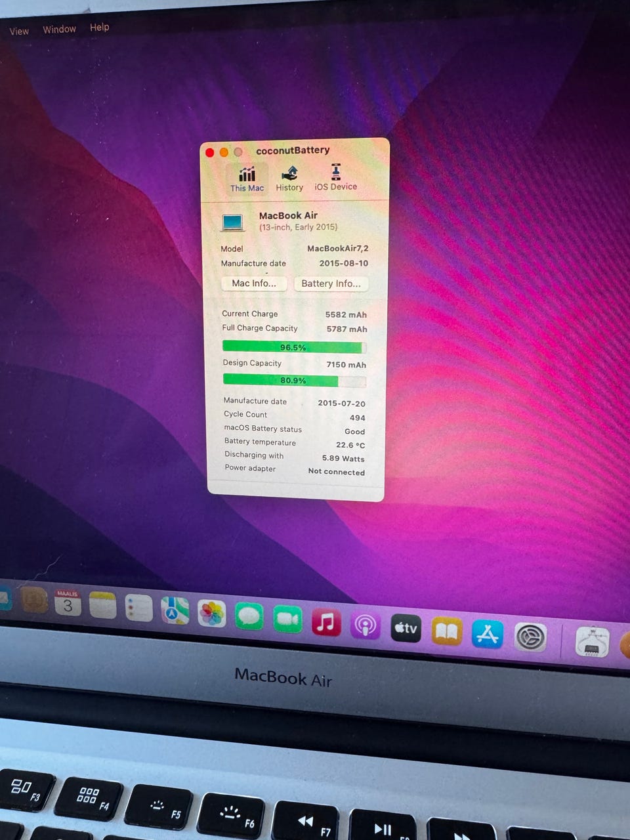Image resolution: width=630 pixels, height=840 pixels.
Task: Click the Mac manufacture date "2015-08-10"
Action: point(343,263)
